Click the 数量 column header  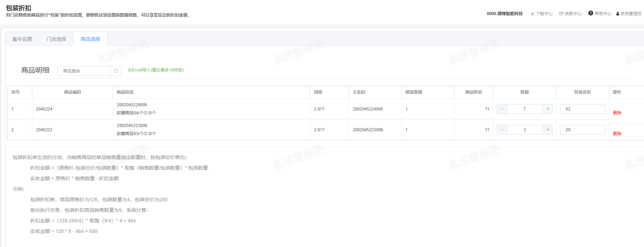pos(524,92)
